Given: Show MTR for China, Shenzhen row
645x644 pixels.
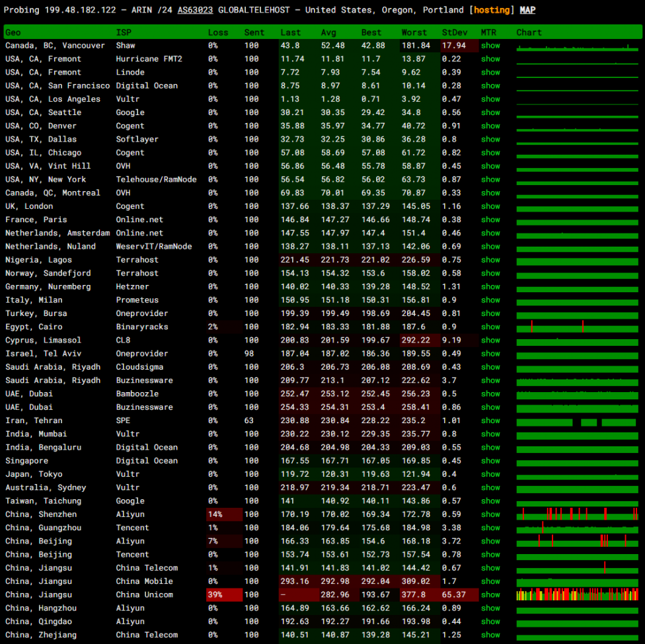Looking at the screenshot, I should tap(490, 515).
